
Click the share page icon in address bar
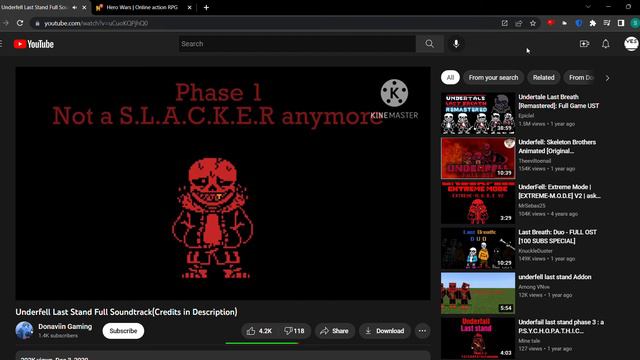click(519, 23)
